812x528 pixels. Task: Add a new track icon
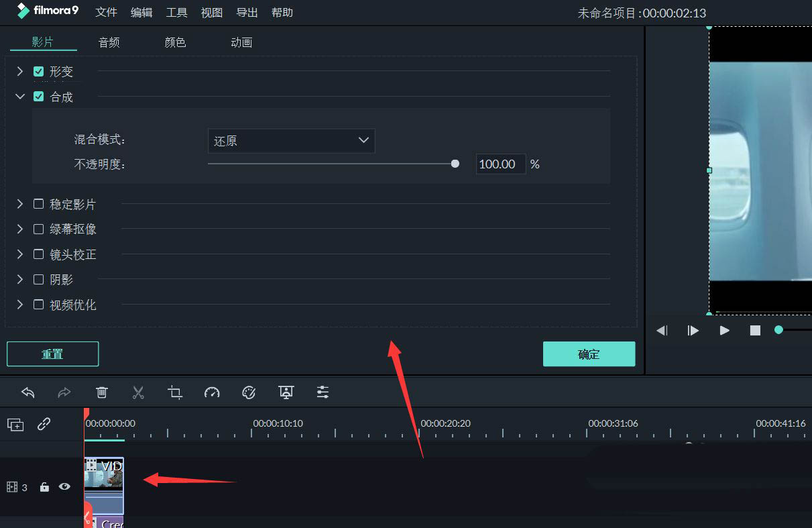tap(15, 425)
